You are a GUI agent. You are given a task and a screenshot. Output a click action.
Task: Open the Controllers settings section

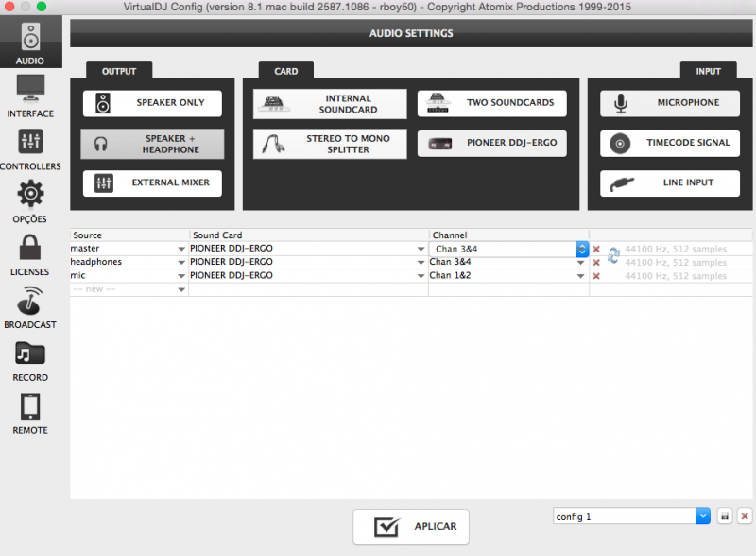[30, 149]
